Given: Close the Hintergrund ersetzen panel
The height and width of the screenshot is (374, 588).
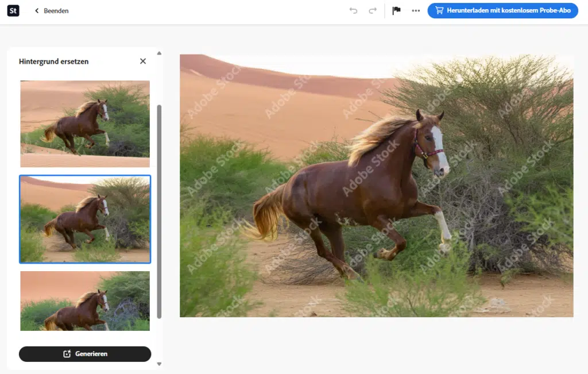Looking at the screenshot, I should pyautogui.click(x=143, y=61).
